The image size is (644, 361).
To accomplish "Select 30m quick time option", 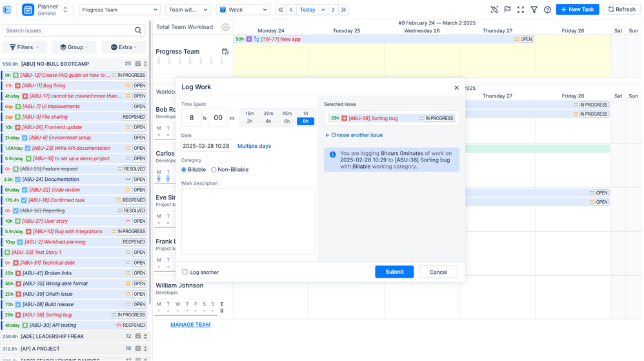I will [268, 114].
